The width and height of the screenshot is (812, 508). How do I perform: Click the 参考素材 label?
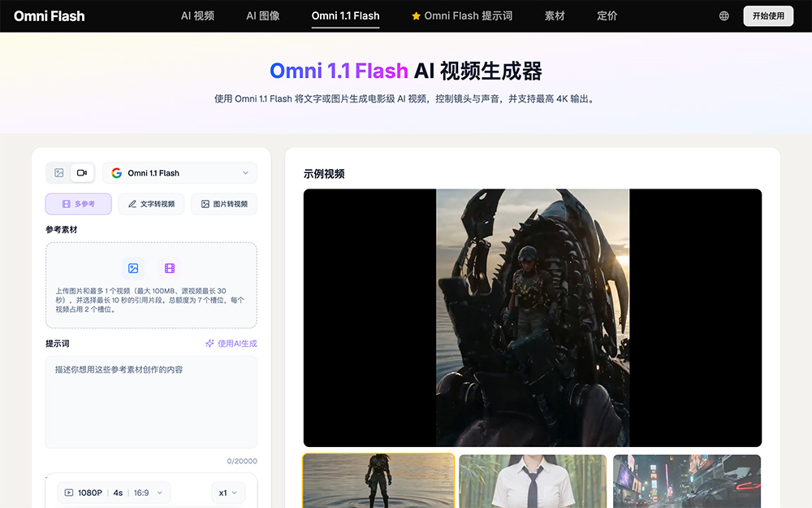click(61, 229)
